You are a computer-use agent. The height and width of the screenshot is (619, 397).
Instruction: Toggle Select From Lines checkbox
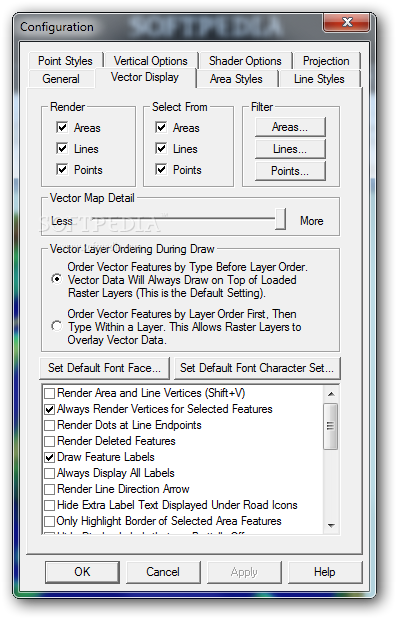coord(161,148)
